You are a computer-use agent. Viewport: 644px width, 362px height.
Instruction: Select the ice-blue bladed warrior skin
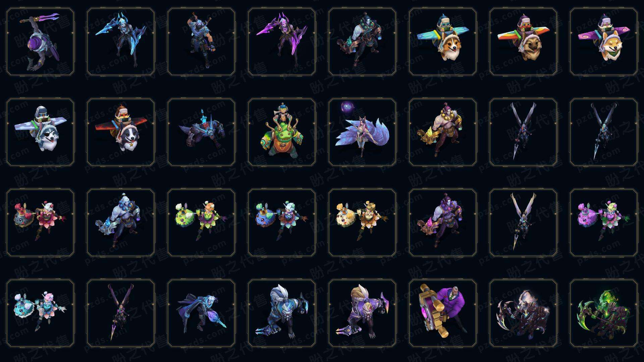121,42
